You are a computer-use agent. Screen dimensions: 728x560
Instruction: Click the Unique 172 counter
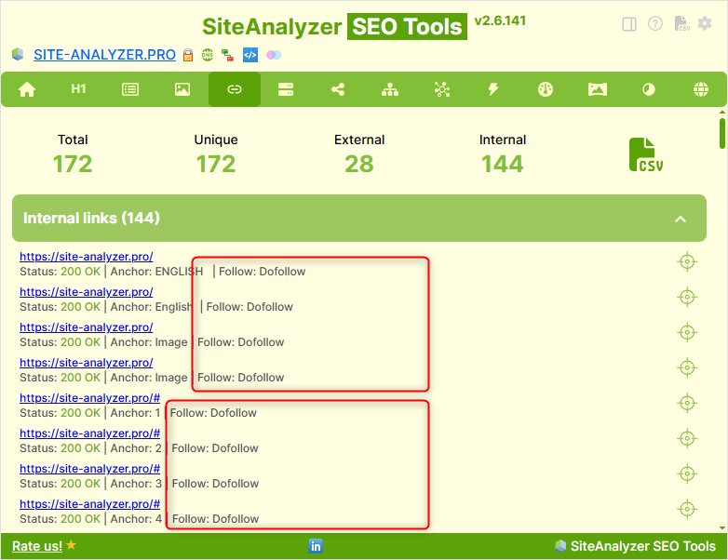tap(216, 154)
